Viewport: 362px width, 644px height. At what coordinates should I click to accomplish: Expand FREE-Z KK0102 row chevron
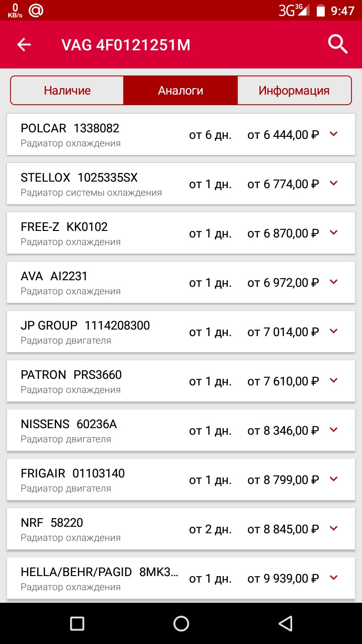333,232
